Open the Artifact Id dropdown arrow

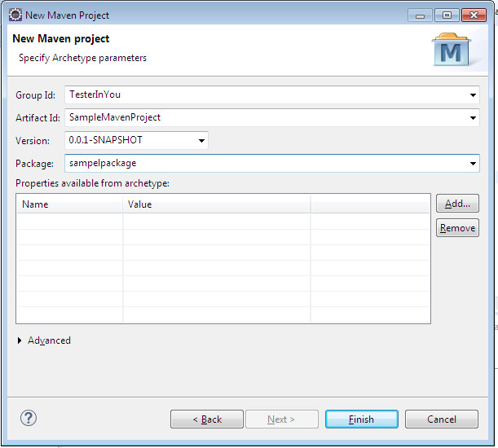click(x=473, y=118)
